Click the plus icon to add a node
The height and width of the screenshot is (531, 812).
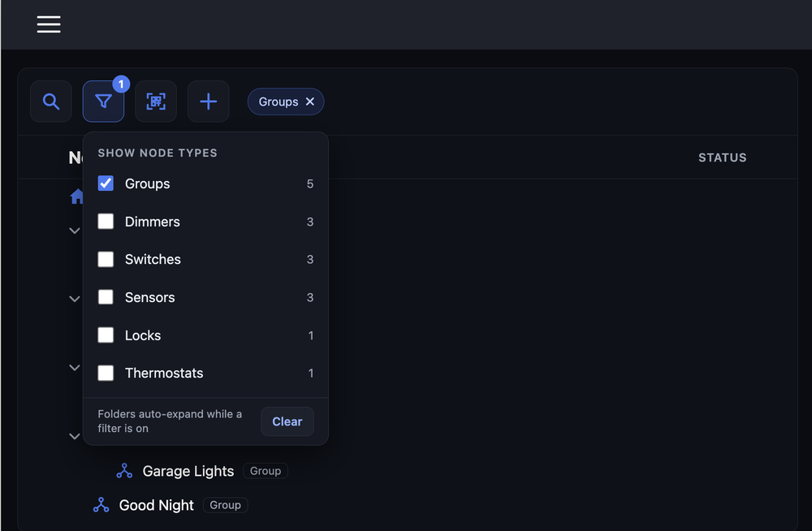[x=208, y=101]
